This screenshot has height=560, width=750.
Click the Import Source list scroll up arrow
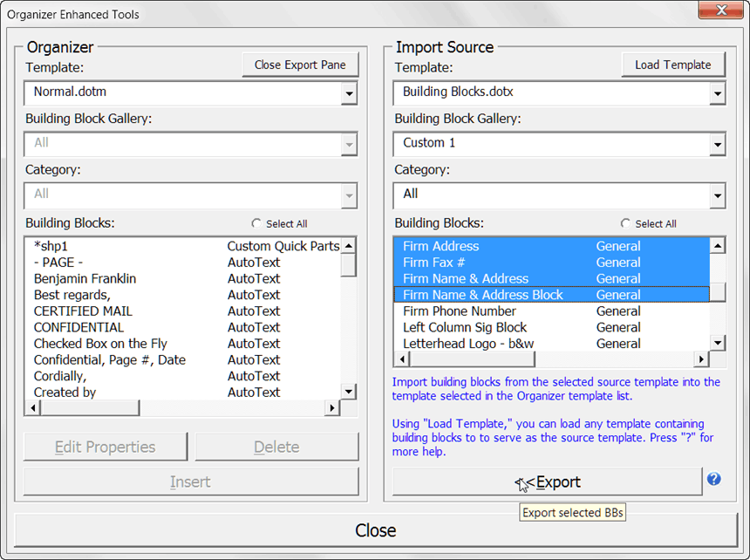coord(718,246)
